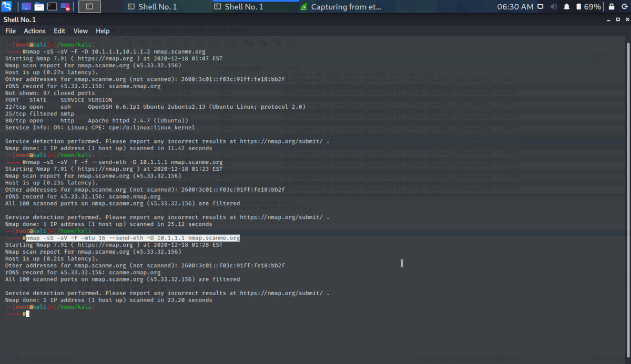Click 'Starting Nmap 7.91' line dated 01:23 EST

click(114, 169)
